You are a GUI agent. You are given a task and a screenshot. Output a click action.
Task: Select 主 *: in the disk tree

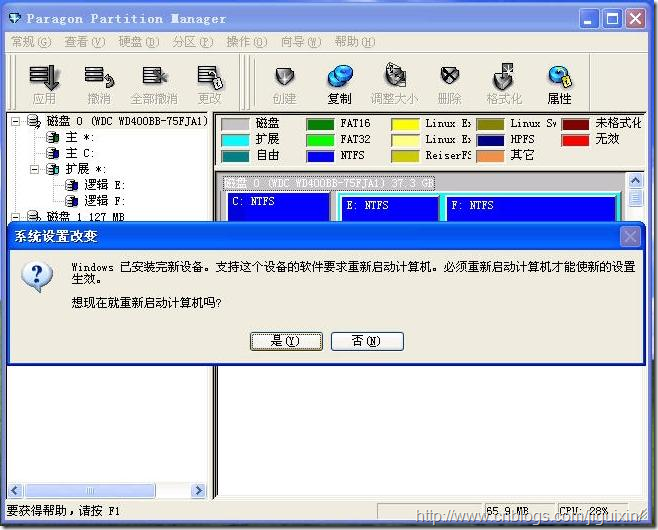(x=80, y=137)
